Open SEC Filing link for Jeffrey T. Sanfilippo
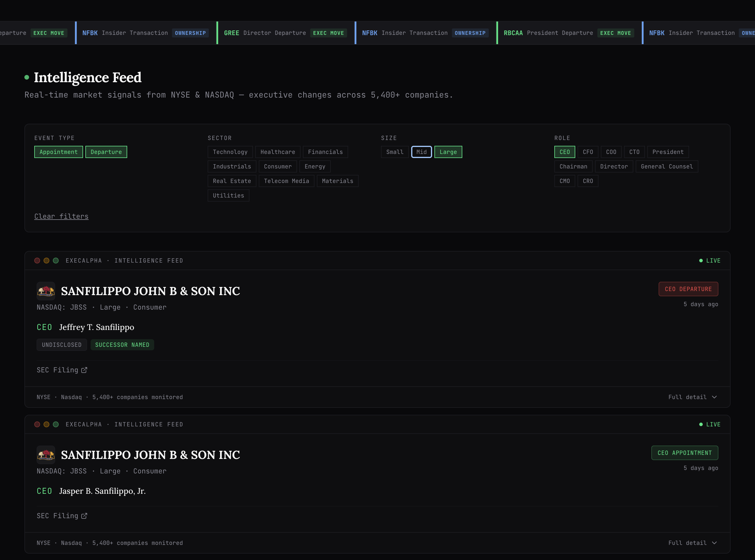 (62, 370)
